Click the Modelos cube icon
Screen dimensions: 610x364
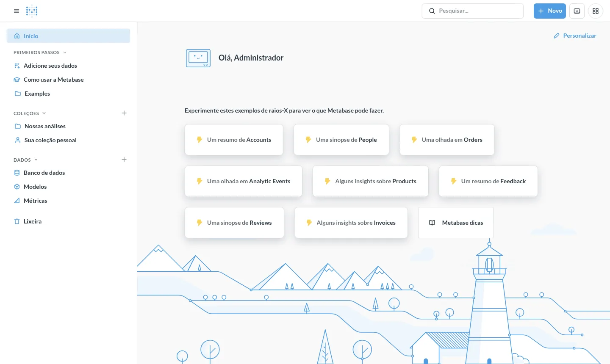pyautogui.click(x=17, y=187)
